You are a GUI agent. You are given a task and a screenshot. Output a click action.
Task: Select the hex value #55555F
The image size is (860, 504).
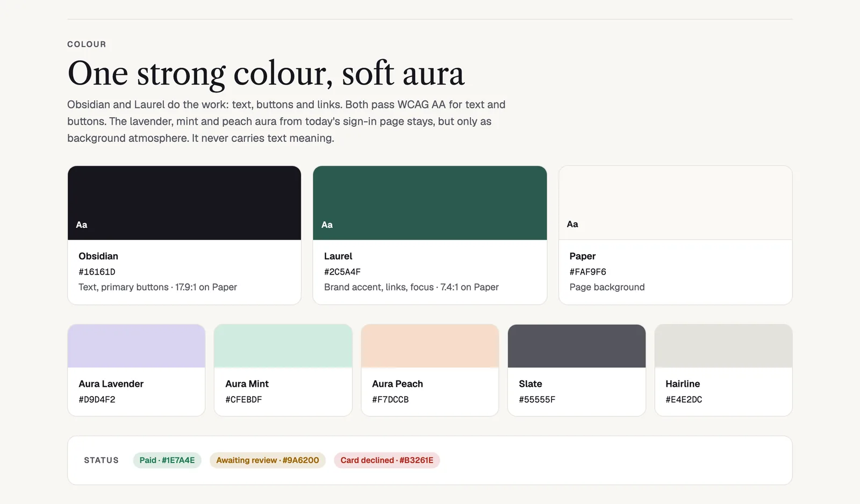[537, 400]
